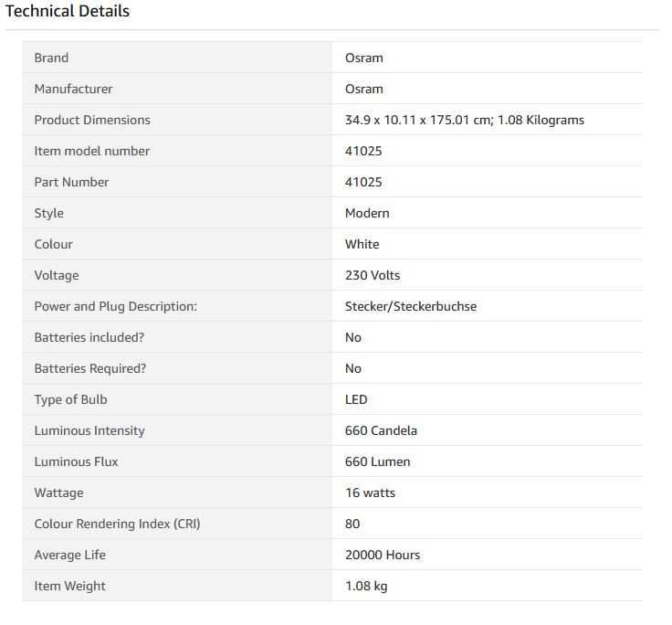The image size is (672, 625).
Task: Click the Colour Rendering Index (CRI) label
Action: pos(117,524)
